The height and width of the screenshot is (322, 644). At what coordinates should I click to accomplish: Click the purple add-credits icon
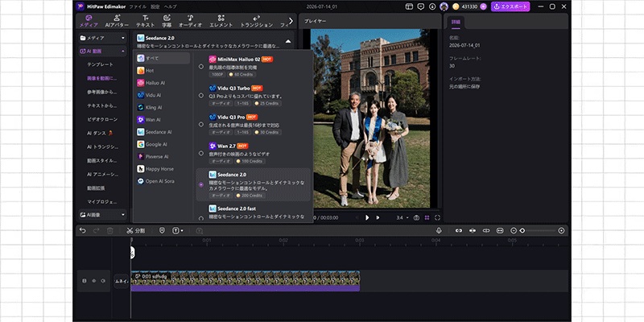[x=483, y=6]
